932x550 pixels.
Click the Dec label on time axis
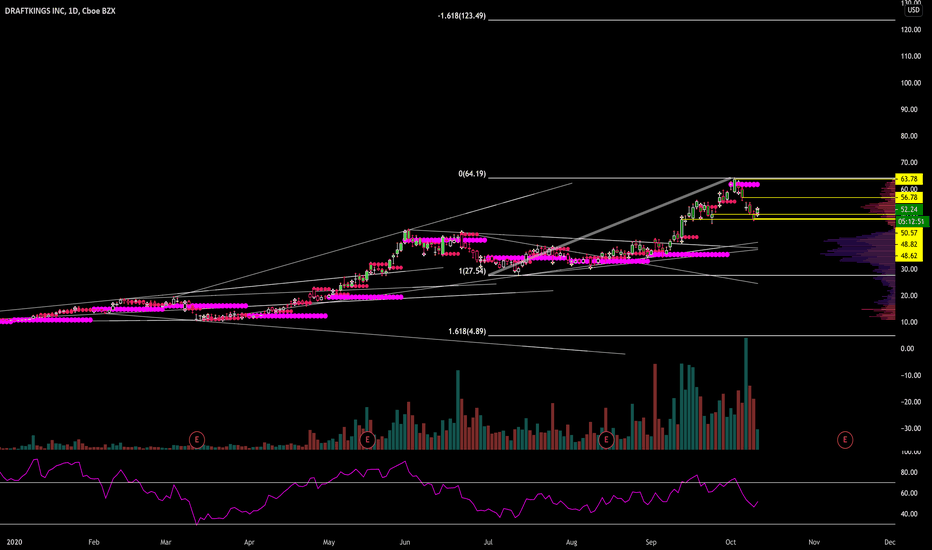[x=890, y=542]
